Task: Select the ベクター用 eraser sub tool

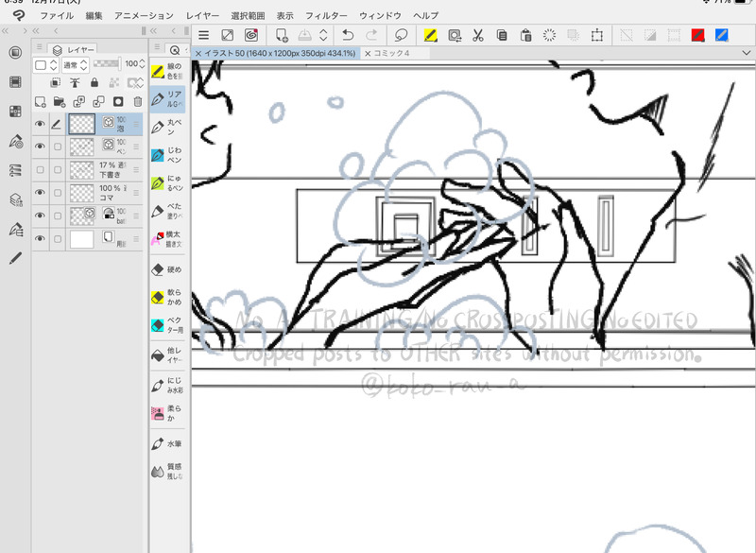Action: (x=167, y=325)
